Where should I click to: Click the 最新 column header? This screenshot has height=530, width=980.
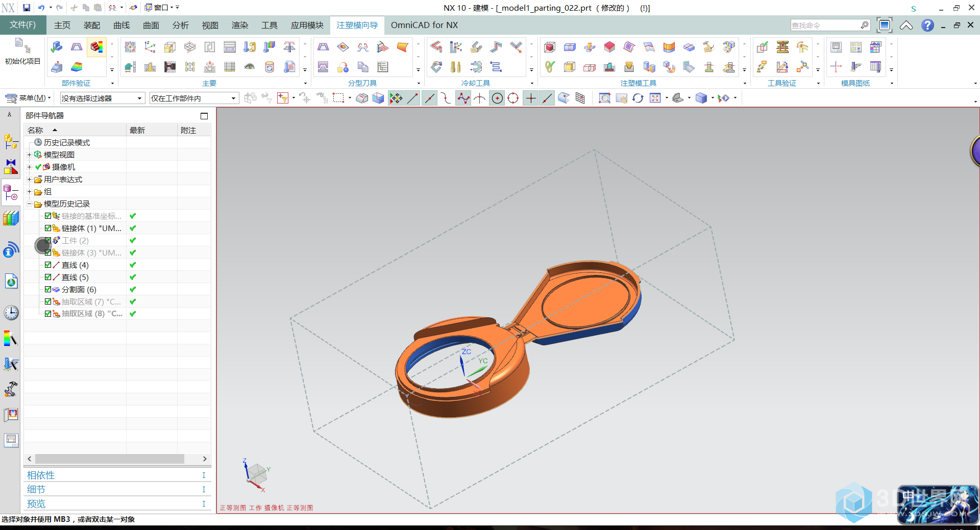pos(152,130)
